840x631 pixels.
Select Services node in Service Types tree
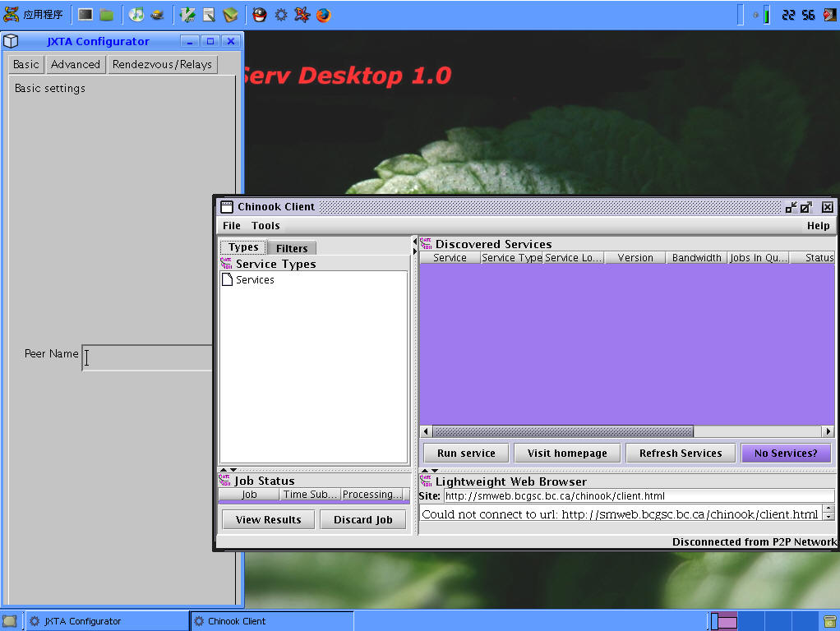pos(248,279)
